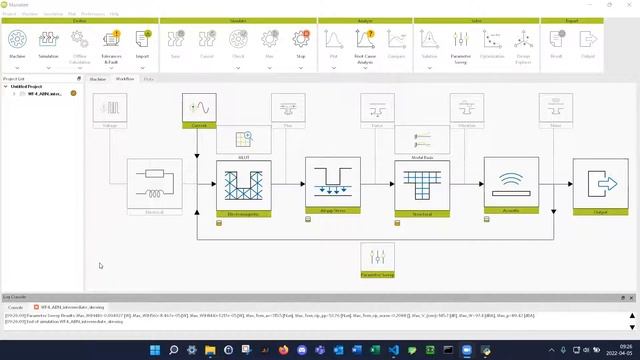Expand the Tolerances & Fault dropdown arrow

coord(111,68)
